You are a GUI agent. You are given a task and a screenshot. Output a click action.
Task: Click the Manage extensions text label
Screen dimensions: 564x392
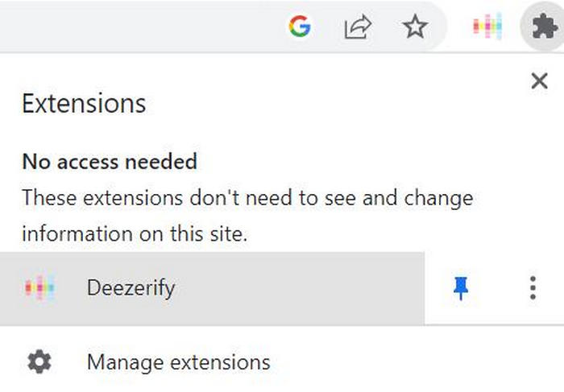(x=178, y=362)
